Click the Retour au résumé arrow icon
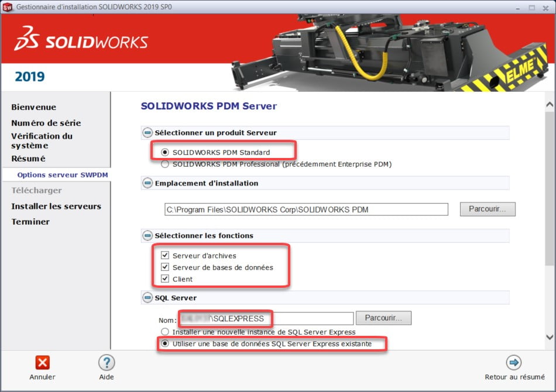 514,362
